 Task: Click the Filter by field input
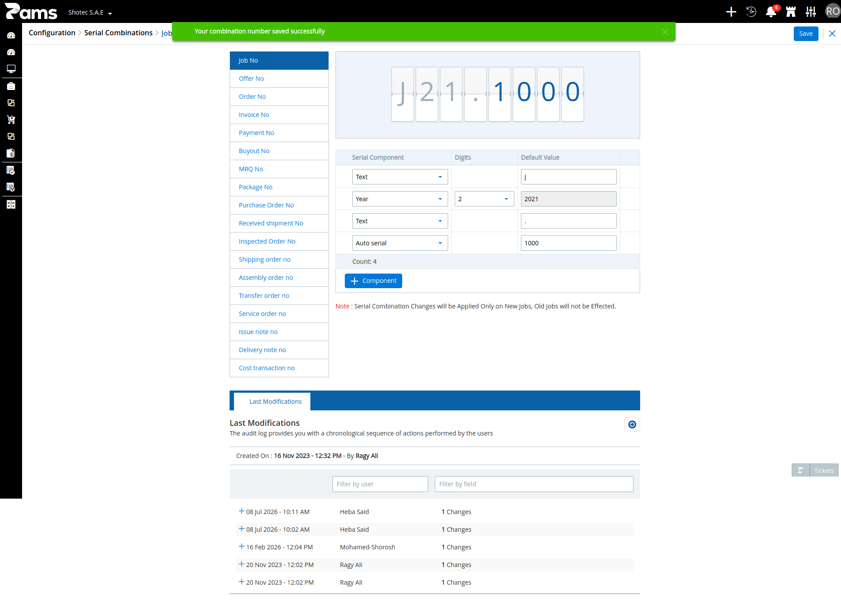click(534, 484)
